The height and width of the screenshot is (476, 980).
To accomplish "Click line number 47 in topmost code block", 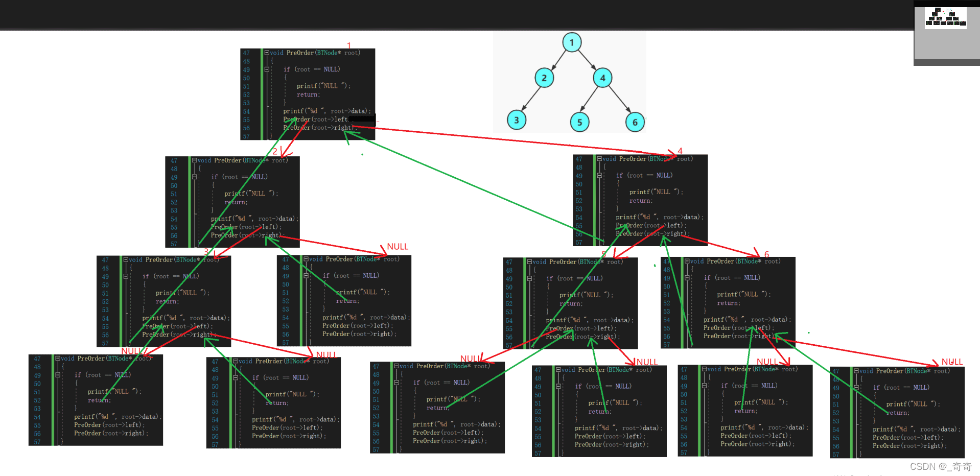I will click(246, 53).
